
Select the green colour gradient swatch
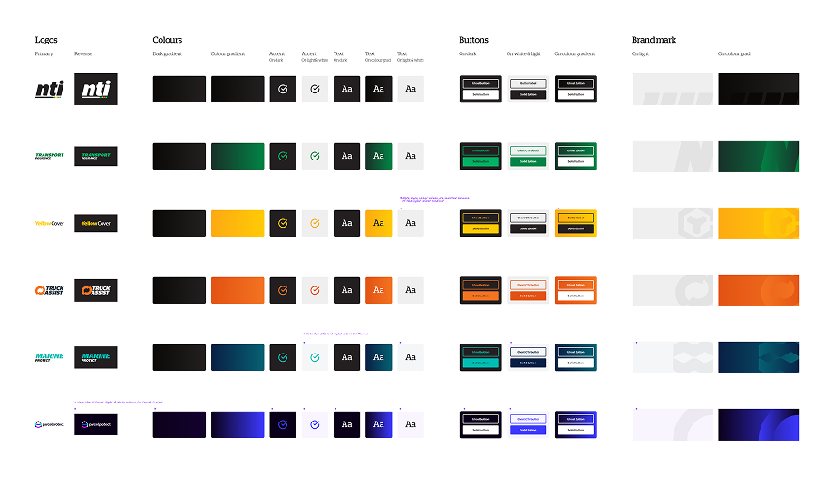pyautogui.click(x=238, y=156)
